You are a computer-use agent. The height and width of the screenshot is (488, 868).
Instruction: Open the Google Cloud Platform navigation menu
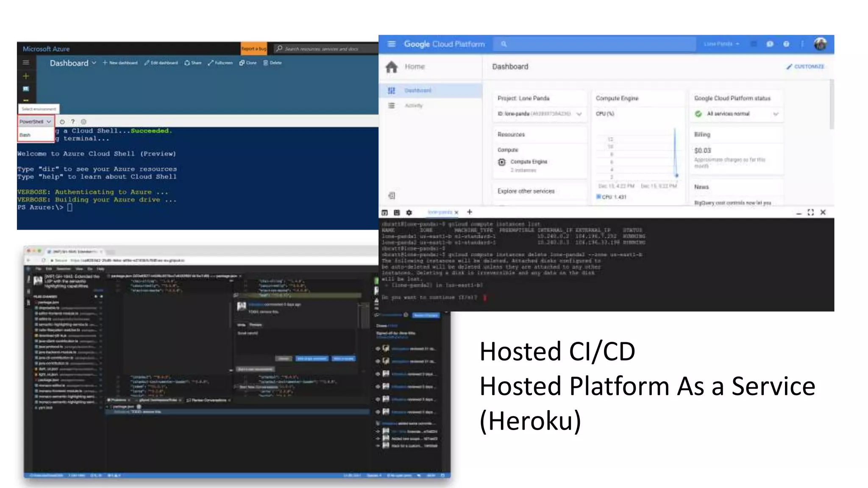pos(392,44)
